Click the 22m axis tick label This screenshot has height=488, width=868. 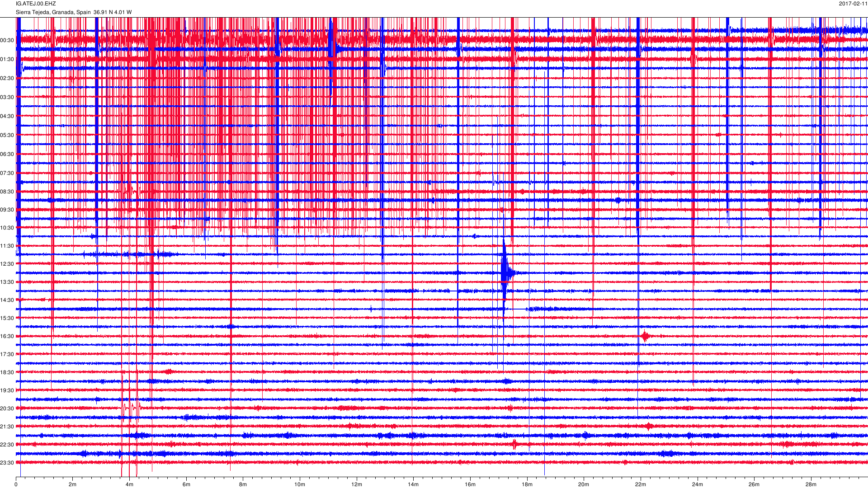coord(641,484)
